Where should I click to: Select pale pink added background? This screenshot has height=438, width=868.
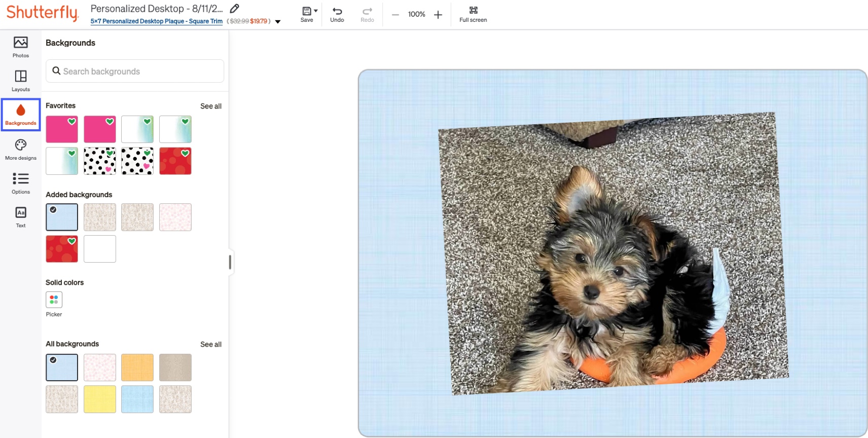(175, 217)
